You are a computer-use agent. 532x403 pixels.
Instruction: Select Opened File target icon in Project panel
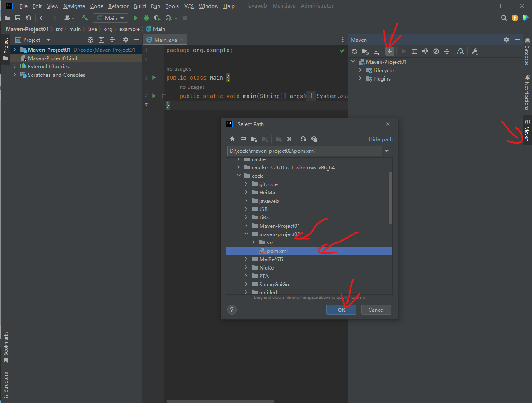click(90, 40)
